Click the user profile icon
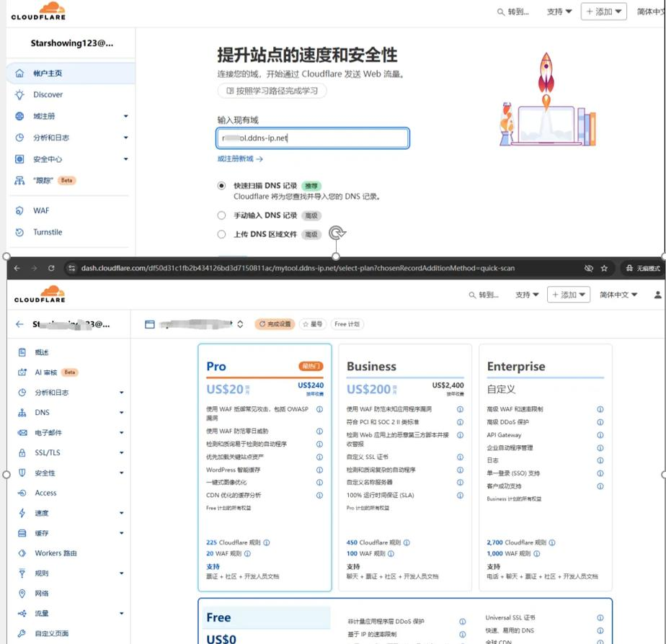Screen dimensions: 666x644 [657, 295]
